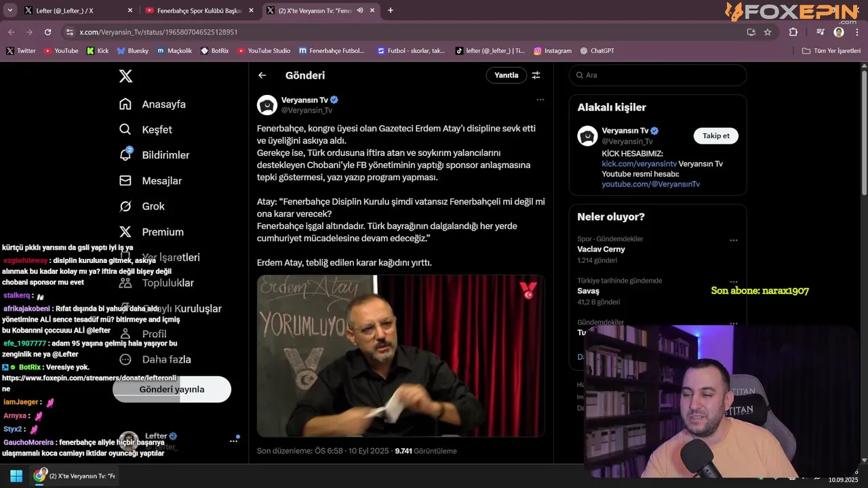Open the Chrome three-dot menu

click(857, 32)
